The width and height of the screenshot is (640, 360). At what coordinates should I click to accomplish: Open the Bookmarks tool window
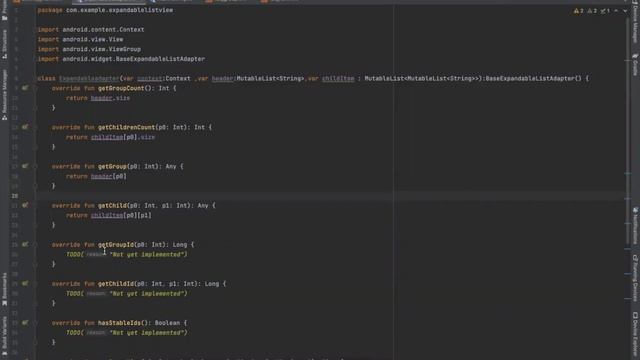pyautogui.click(x=4, y=289)
